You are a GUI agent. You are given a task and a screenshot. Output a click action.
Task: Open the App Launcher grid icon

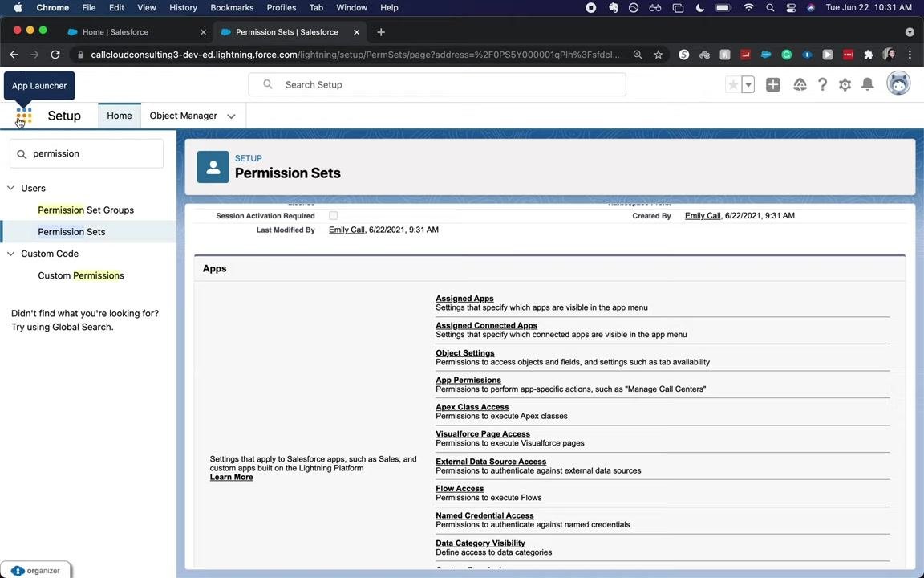pyautogui.click(x=23, y=116)
